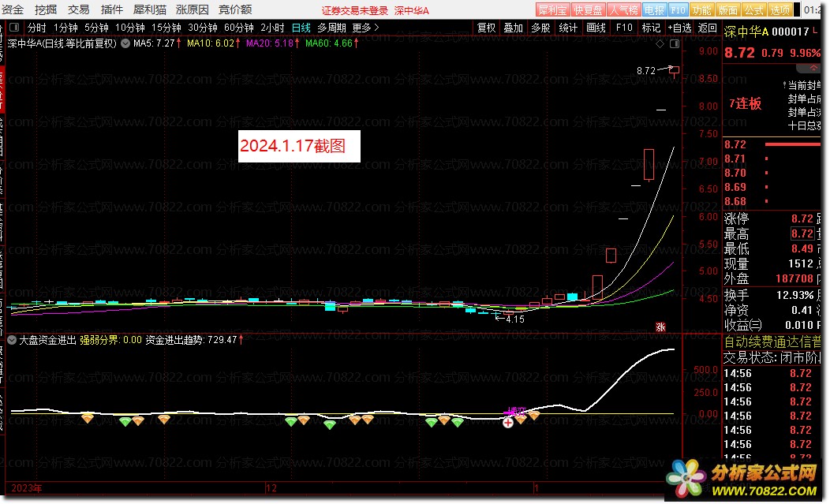Open the 交易 menu
830x504 pixels.
[x=78, y=9]
